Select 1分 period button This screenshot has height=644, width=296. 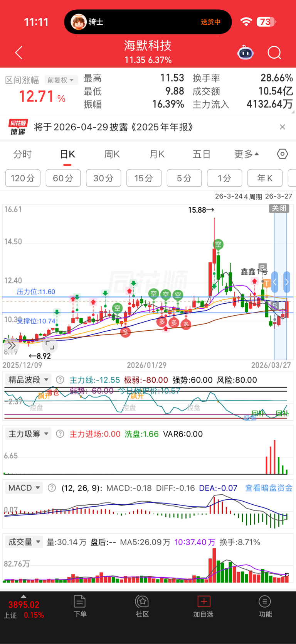pyautogui.click(x=225, y=178)
